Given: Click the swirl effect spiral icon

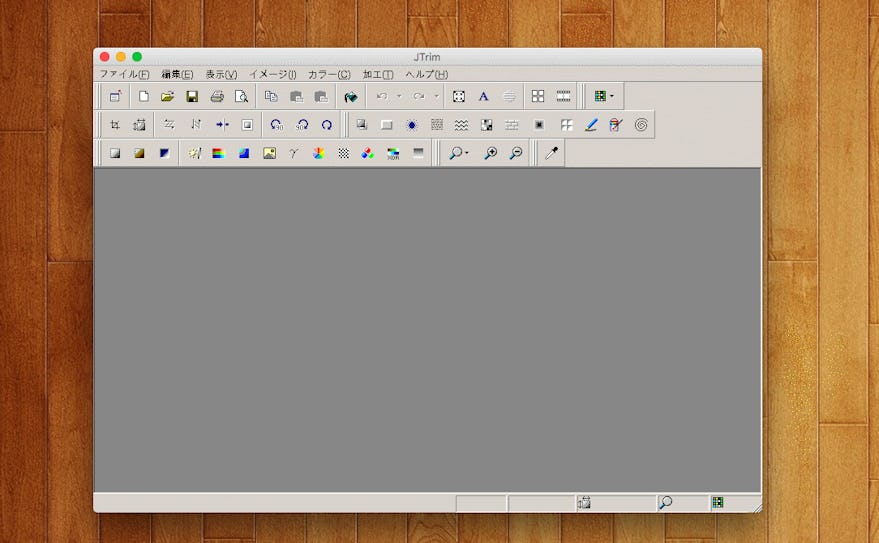Looking at the screenshot, I should click(x=641, y=125).
